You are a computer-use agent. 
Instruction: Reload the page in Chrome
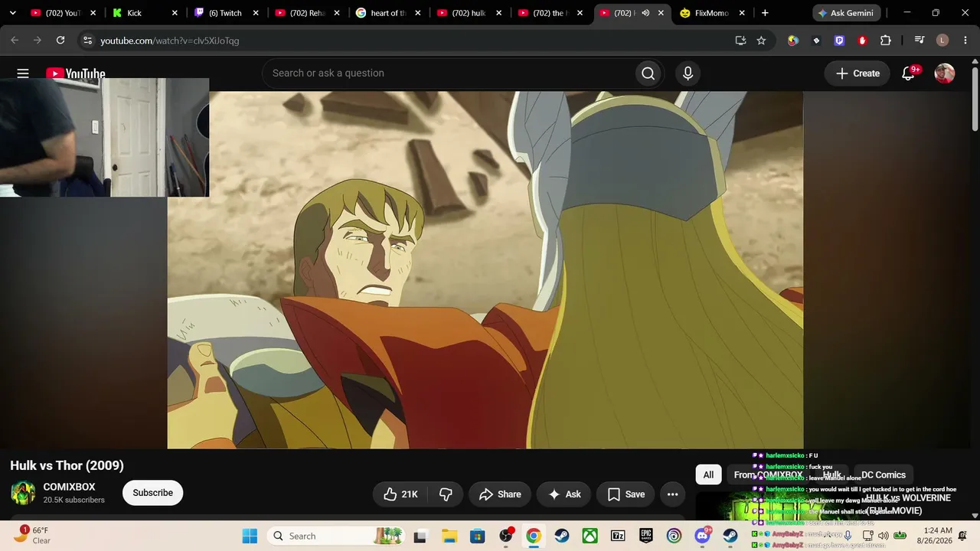(x=60, y=41)
